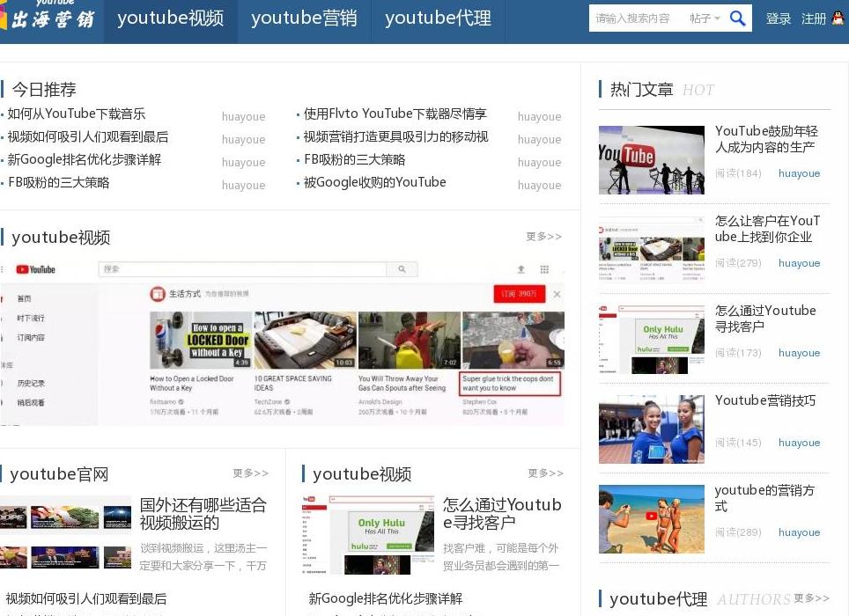Image resolution: width=849 pixels, height=616 pixels.
Task: Open hot article 怎么让客户在YouTube上找到你企业
Action: [x=767, y=229]
